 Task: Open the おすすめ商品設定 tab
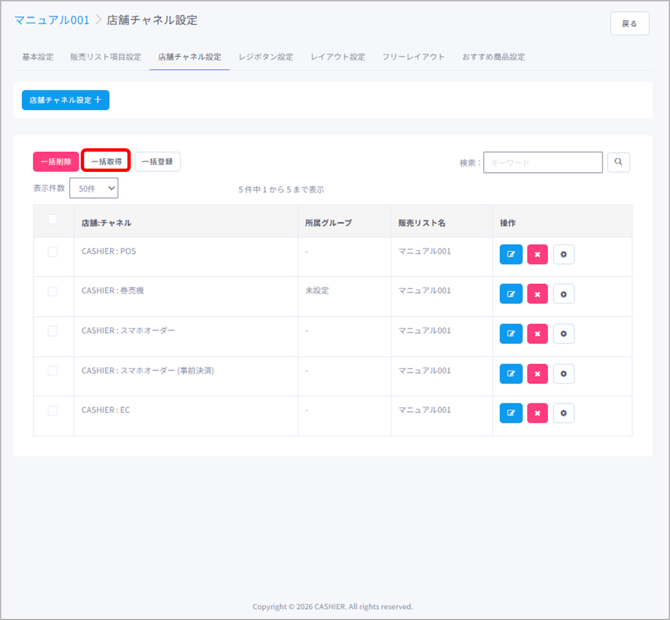(x=493, y=57)
